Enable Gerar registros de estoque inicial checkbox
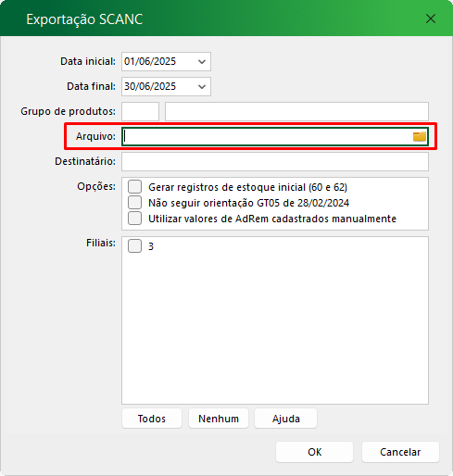 (135, 187)
